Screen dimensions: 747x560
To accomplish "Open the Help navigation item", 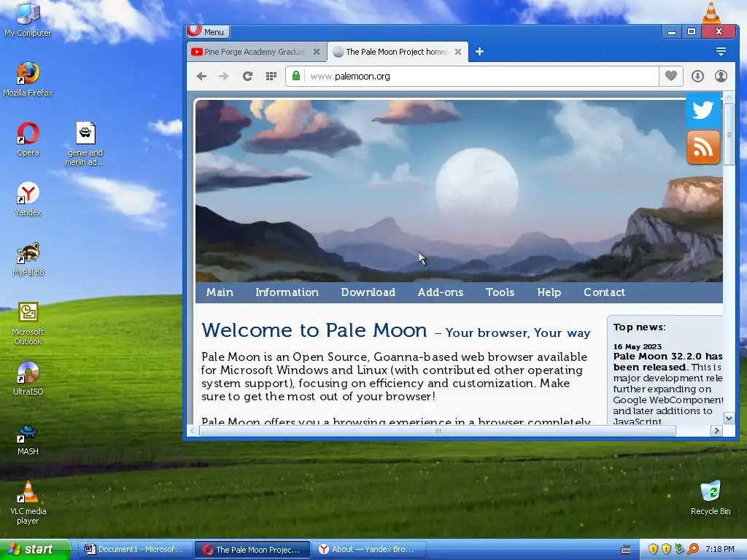I will tap(549, 292).
